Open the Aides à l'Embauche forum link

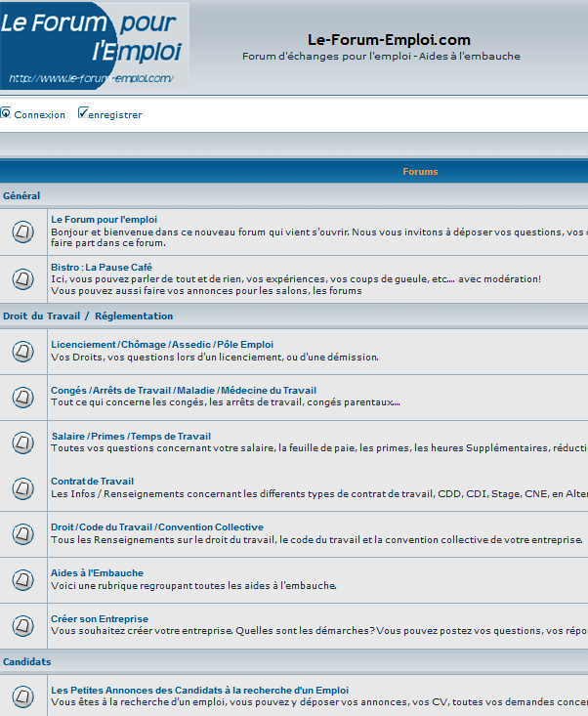point(98,573)
